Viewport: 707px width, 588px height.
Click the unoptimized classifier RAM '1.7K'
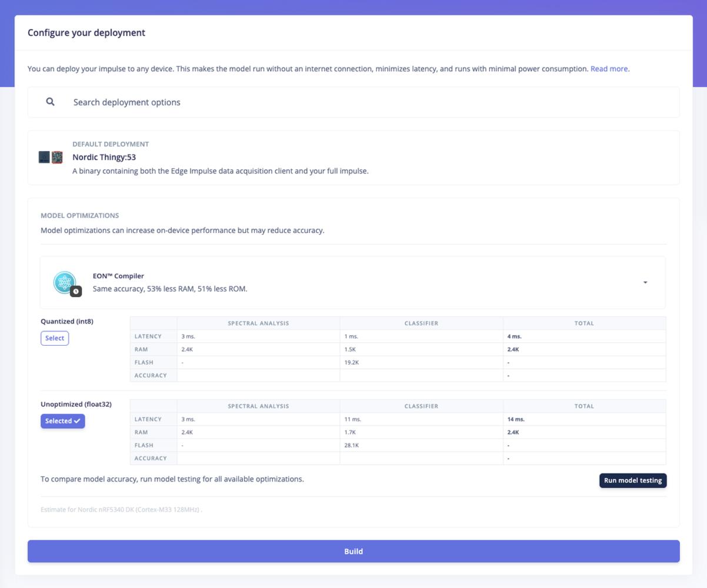point(351,432)
